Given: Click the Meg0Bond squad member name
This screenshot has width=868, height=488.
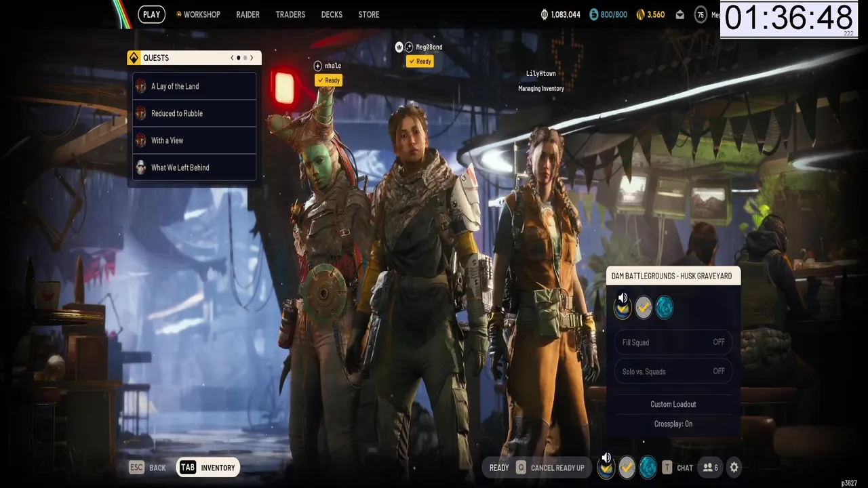Looking at the screenshot, I should pyautogui.click(x=429, y=47).
